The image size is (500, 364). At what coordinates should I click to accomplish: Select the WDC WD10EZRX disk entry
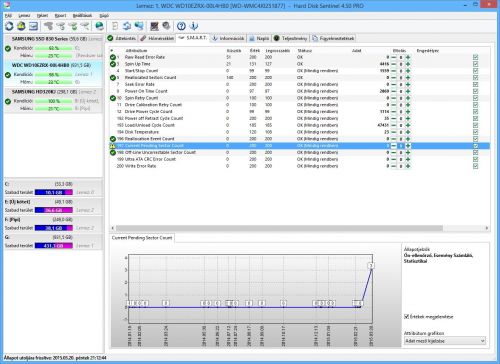(x=53, y=74)
